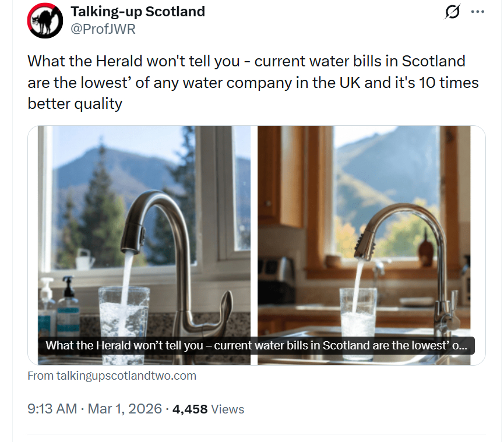This screenshot has height=442, width=504.
Task: Click the '10 times better quality' tweet line
Action: click(x=75, y=104)
